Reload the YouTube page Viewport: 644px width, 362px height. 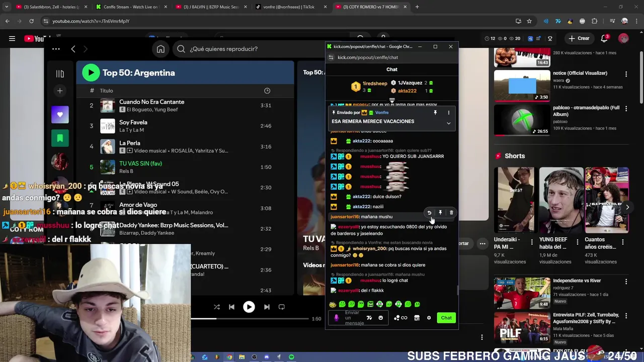[x=31, y=21]
